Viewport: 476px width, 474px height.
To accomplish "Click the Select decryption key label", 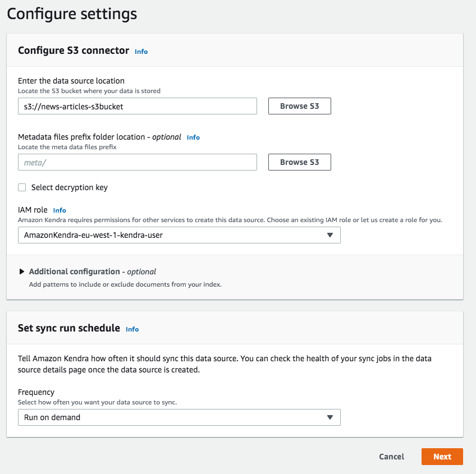I will click(69, 187).
